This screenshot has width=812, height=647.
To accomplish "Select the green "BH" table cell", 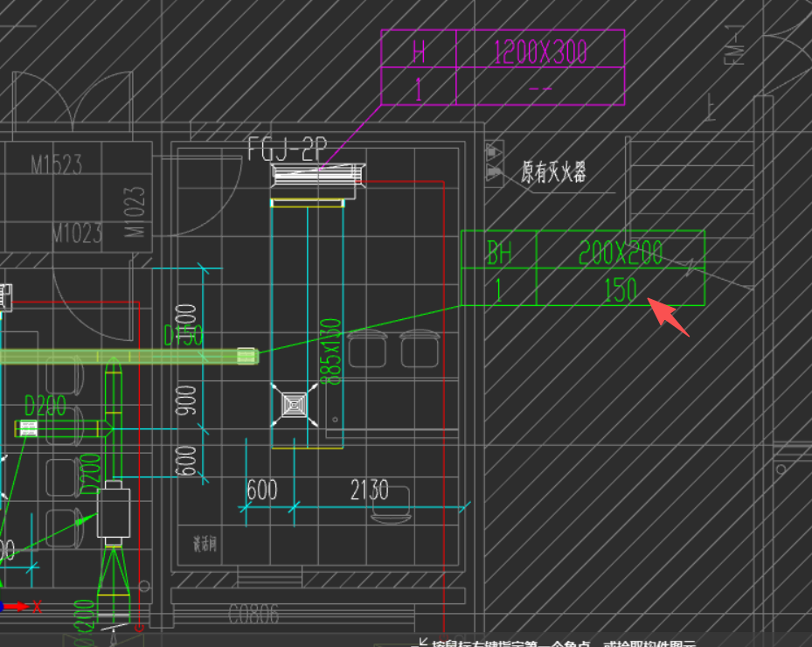I will click(499, 250).
